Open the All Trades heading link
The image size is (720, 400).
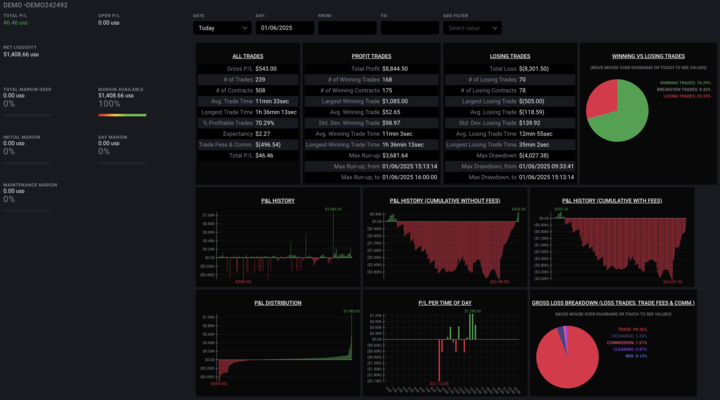(x=248, y=56)
